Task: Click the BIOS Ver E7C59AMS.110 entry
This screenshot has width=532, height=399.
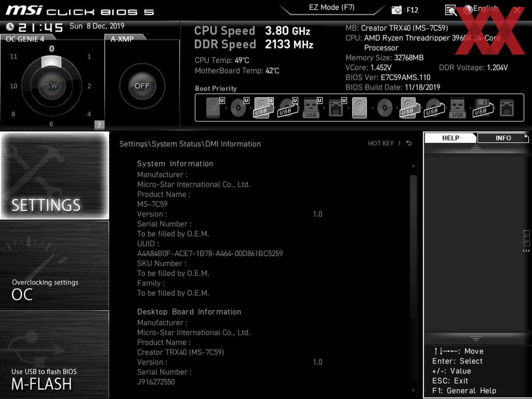Action: (x=388, y=77)
